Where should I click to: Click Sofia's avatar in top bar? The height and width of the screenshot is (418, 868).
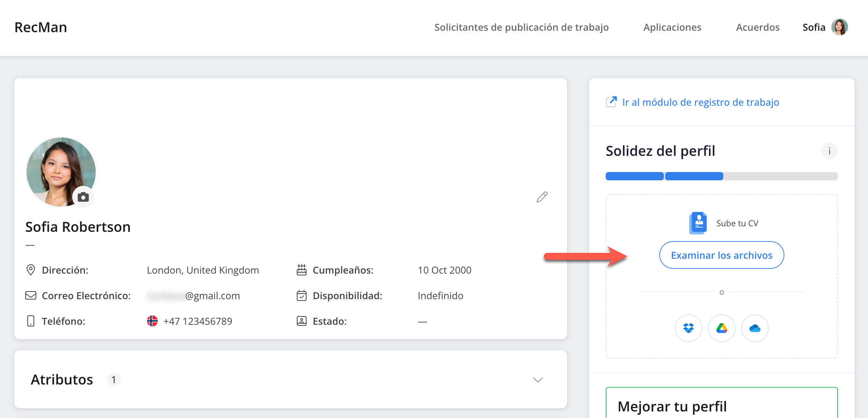click(840, 27)
